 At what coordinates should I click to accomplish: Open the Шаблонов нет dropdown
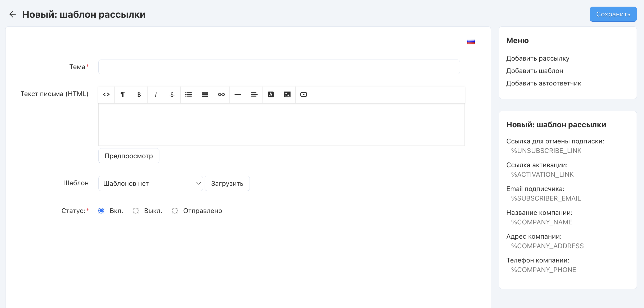150,183
